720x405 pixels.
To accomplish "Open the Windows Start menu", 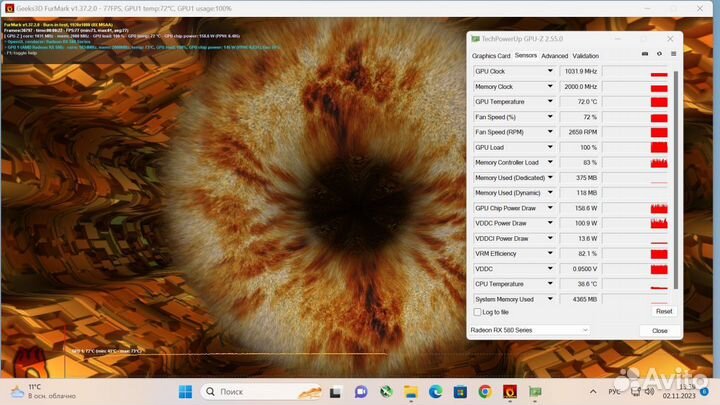I will pos(184,391).
